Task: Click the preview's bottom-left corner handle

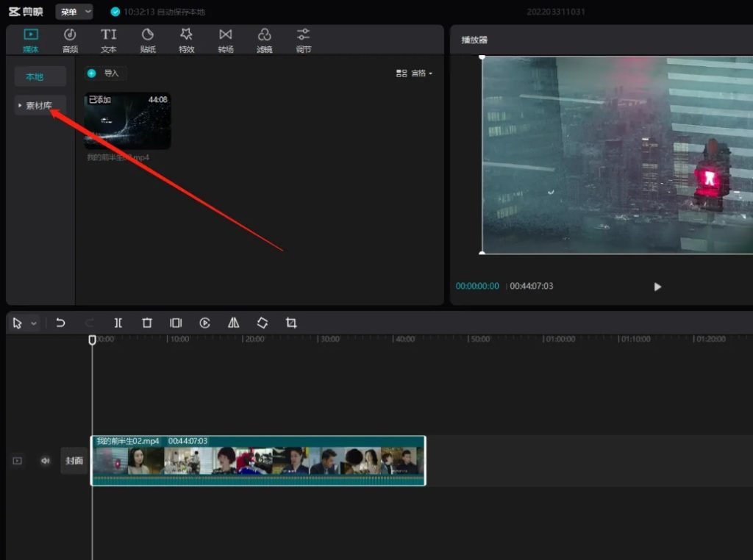Action: [482, 253]
